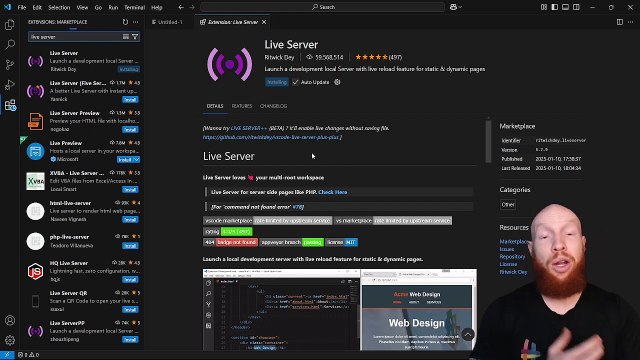Open the Other category tag
The image size is (640, 360).
508,204
